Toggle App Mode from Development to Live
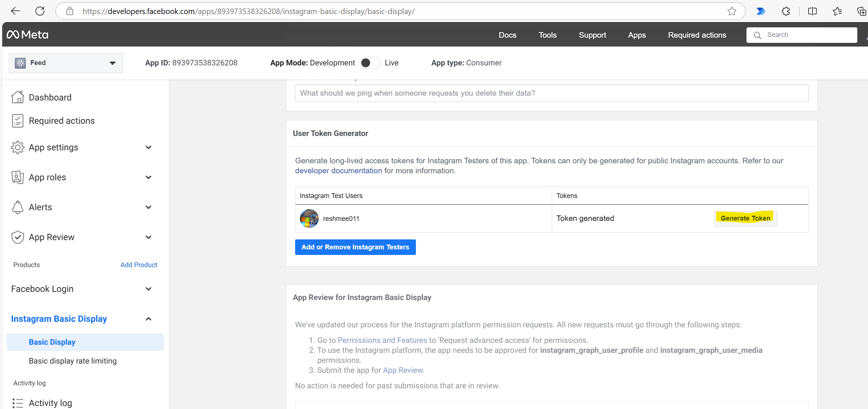This screenshot has width=868, height=409. coord(370,63)
